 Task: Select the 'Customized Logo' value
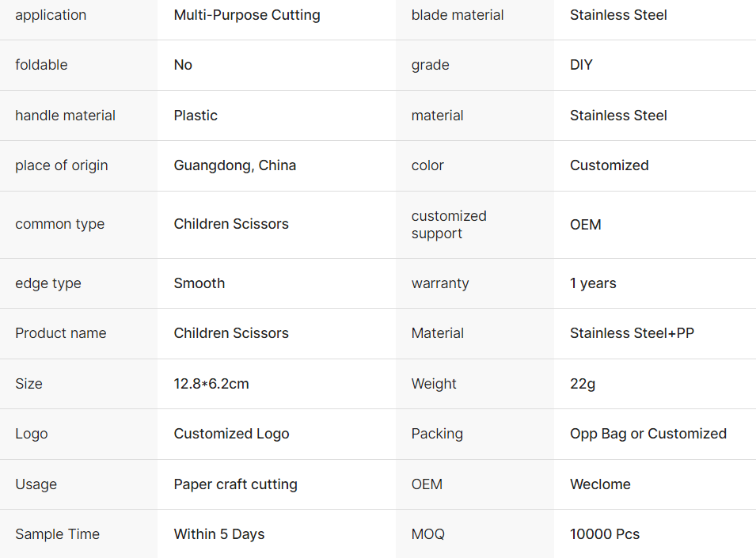232,434
